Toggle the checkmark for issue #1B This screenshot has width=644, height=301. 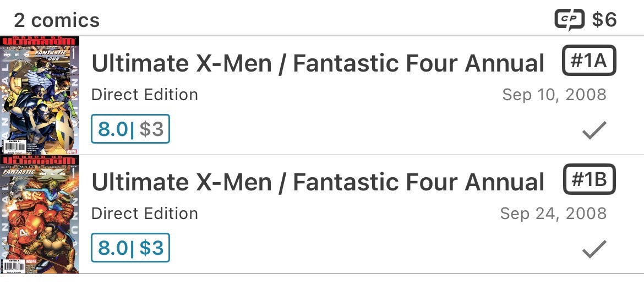click(x=594, y=249)
